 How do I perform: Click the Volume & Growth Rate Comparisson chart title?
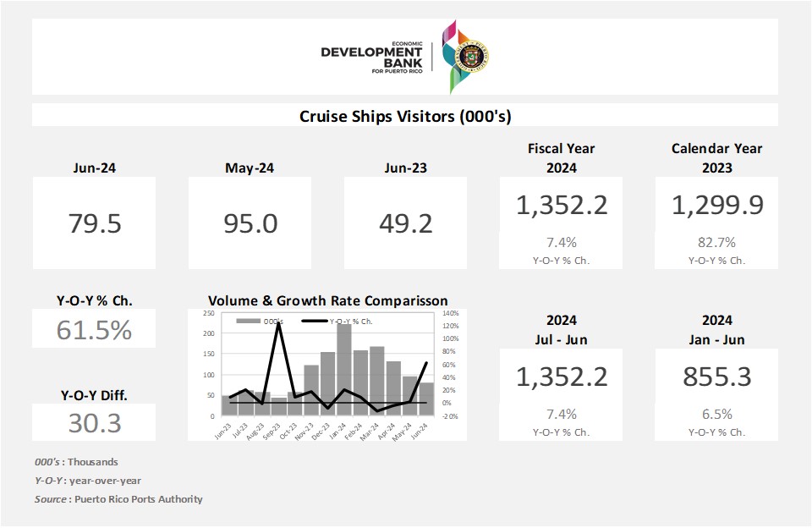click(x=327, y=300)
